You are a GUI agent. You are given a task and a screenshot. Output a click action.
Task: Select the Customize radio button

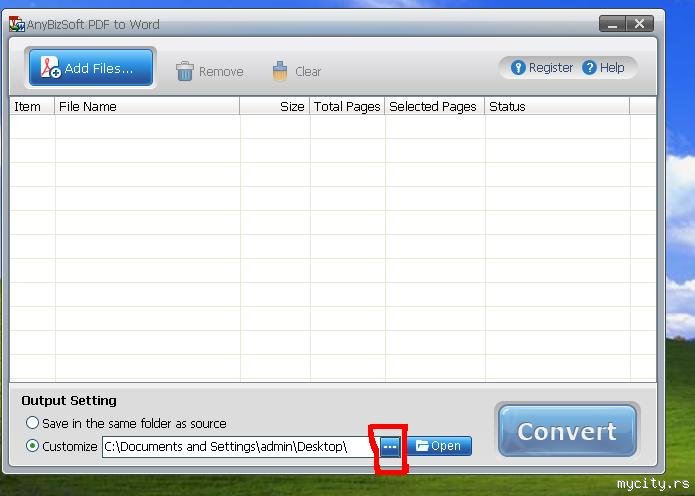point(32,446)
